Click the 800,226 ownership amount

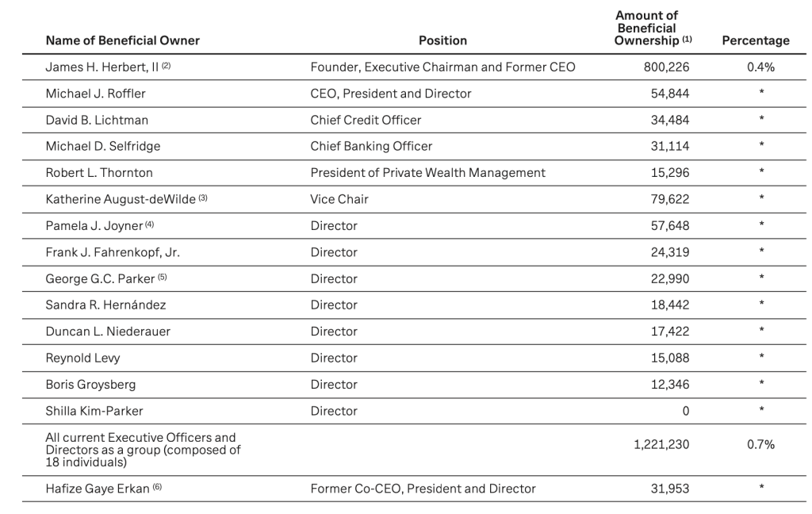click(666, 67)
